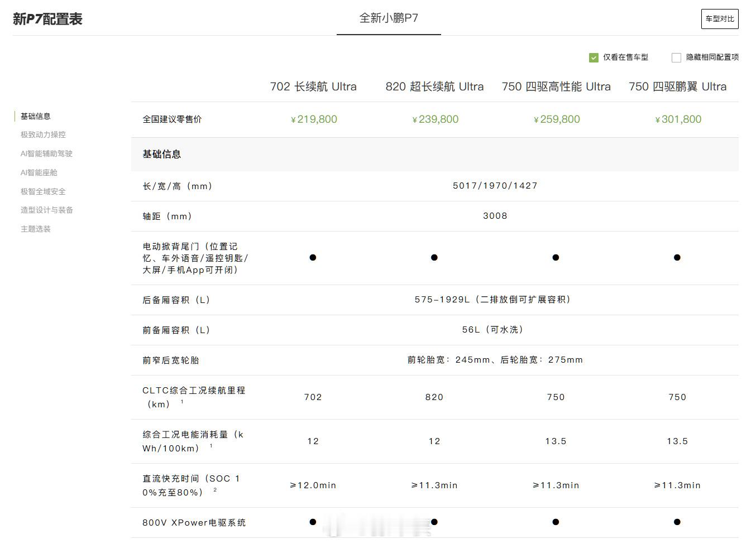This screenshot has height=544, width=756.
Task: Go to AI智能辅助驾驶 section
Action: tap(46, 153)
